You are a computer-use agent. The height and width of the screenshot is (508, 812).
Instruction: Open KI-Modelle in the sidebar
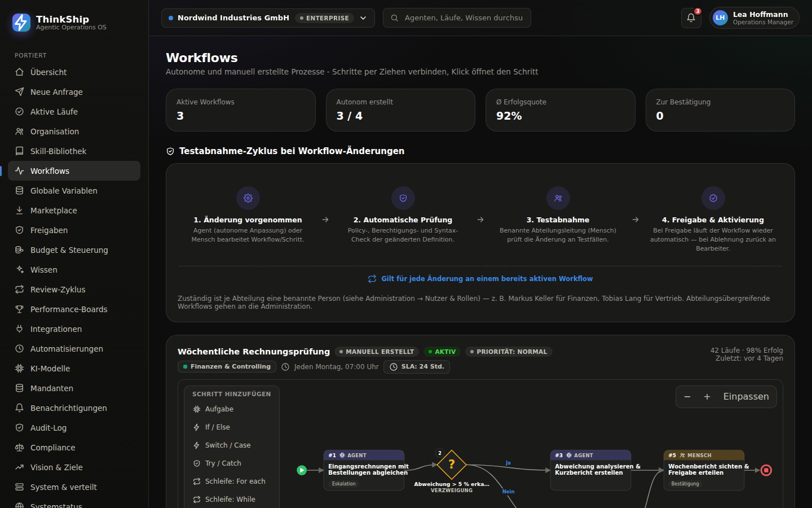74,369
